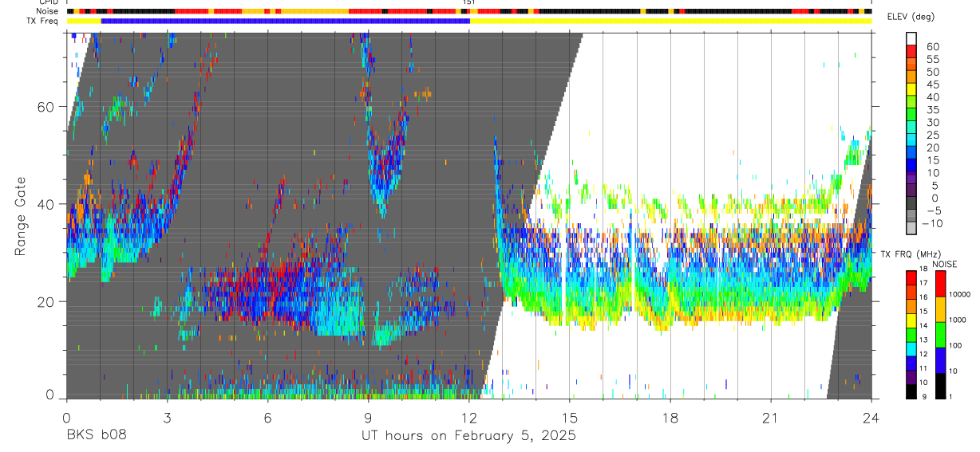The image size is (980, 452).
Task: Click x-axis hour tick label '18'
Action: [670, 418]
